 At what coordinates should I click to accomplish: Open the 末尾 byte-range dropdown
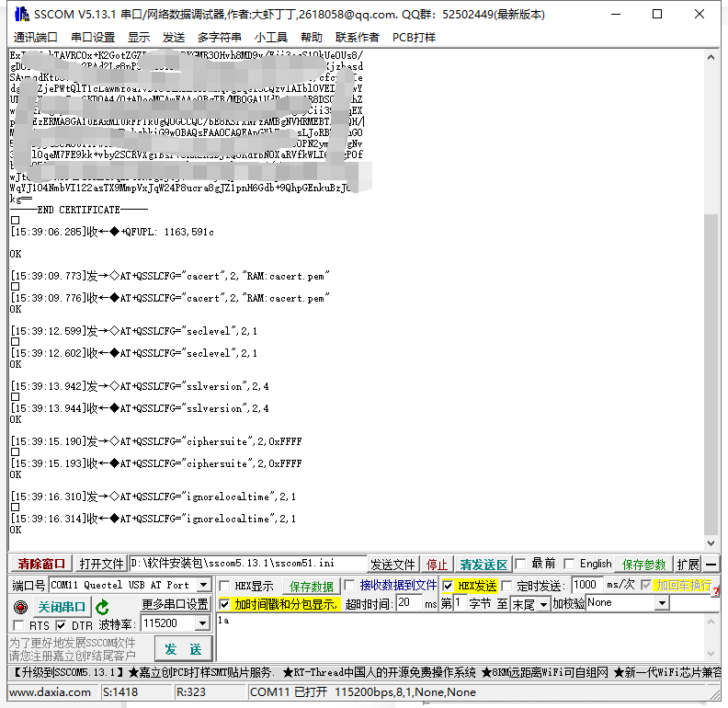[x=543, y=604]
